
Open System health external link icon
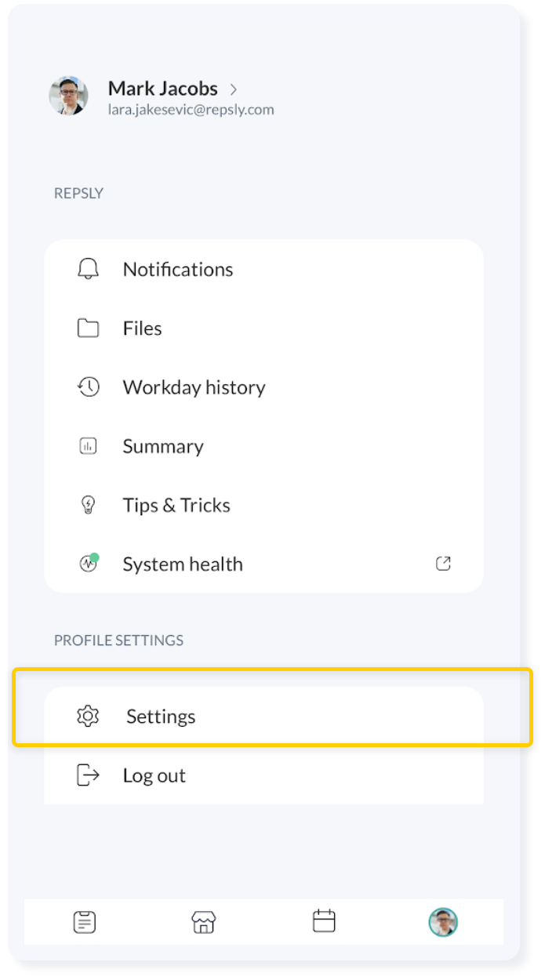coord(443,563)
